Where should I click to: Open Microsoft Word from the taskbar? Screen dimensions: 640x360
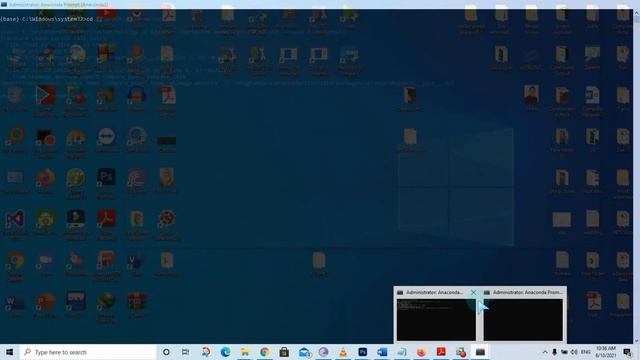[x=382, y=352]
